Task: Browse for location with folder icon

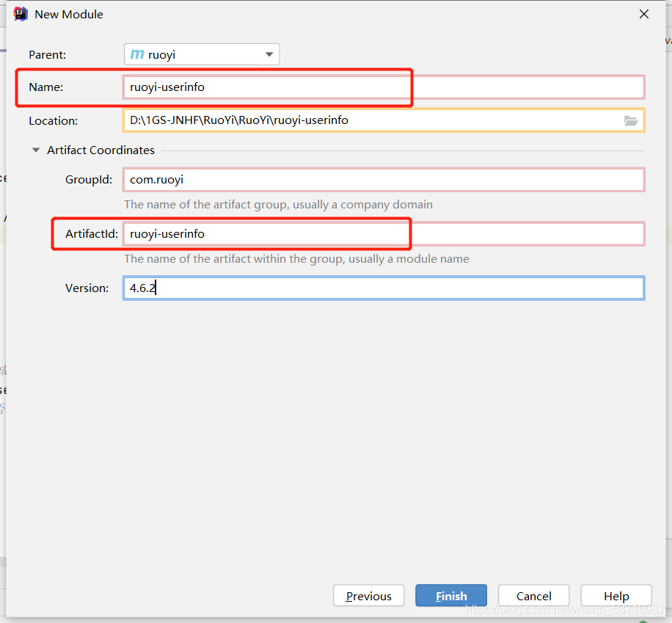Action: point(630,121)
